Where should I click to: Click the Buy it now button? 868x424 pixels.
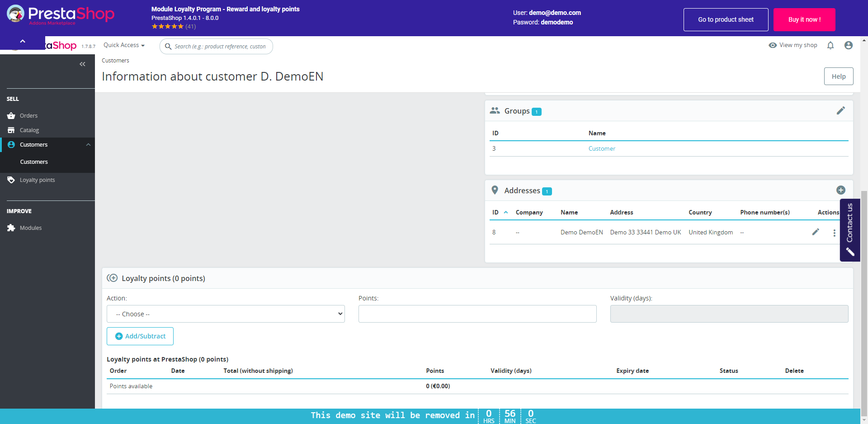click(x=804, y=19)
